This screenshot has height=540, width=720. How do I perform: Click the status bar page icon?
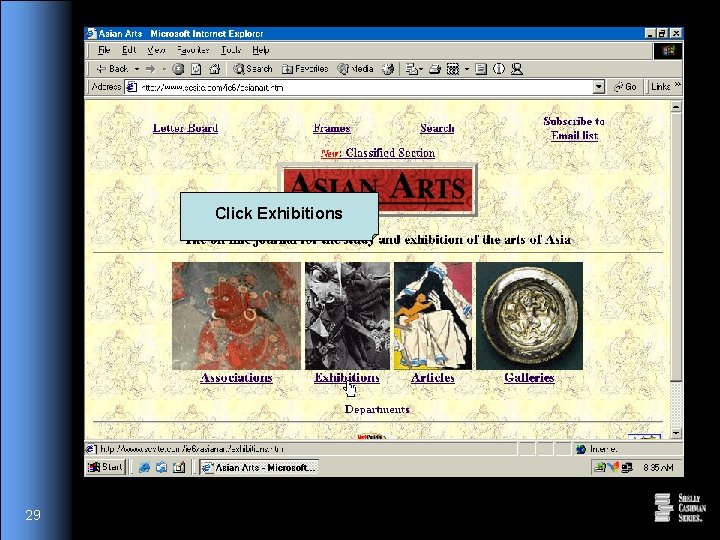point(91,449)
